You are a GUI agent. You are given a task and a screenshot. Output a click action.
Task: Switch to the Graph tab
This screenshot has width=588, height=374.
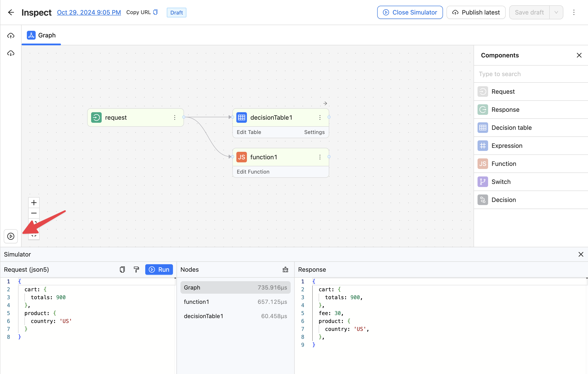[41, 35]
